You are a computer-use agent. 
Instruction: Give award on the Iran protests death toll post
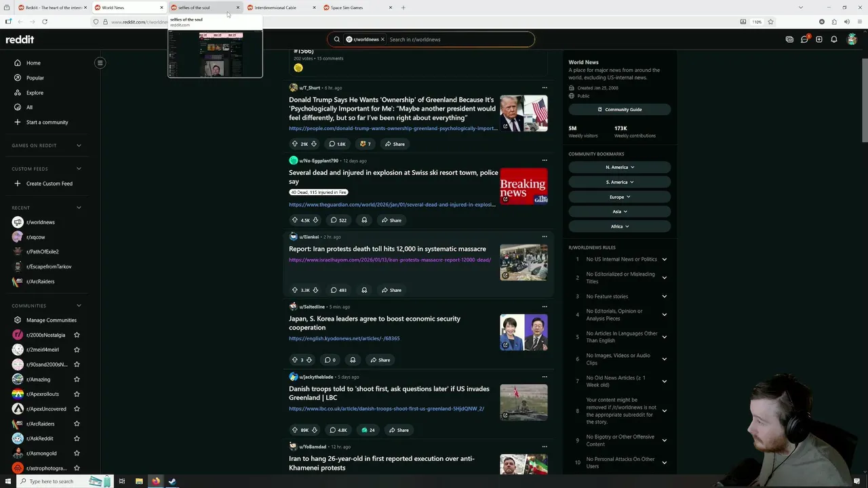coord(364,290)
